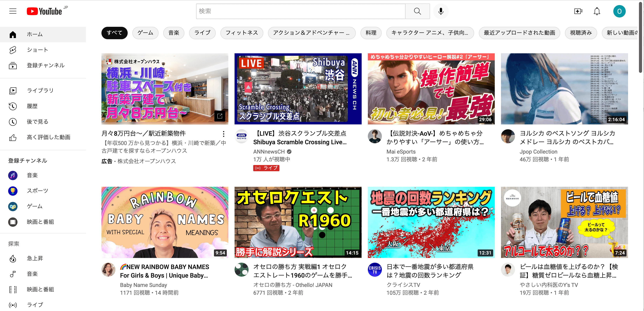Click the ホーム home sidebar icon
This screenshot has height=311, width=644.
pyautogui.click(x=13, y=35)
